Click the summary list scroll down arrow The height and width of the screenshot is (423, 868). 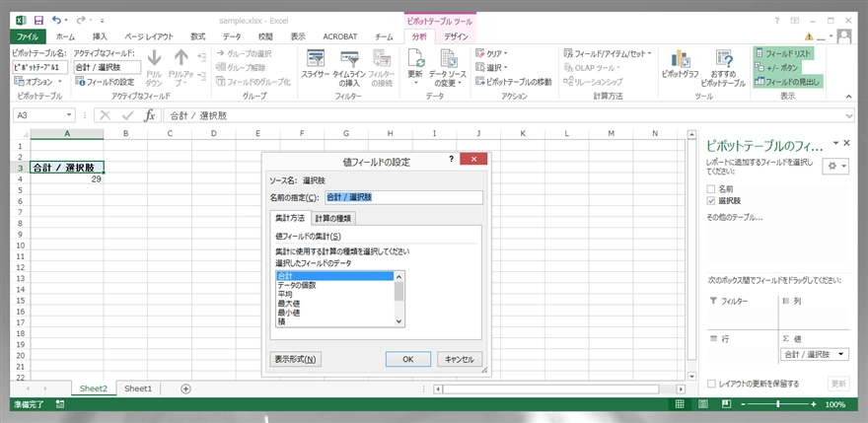pyautogui.click(x=399, y=321)
